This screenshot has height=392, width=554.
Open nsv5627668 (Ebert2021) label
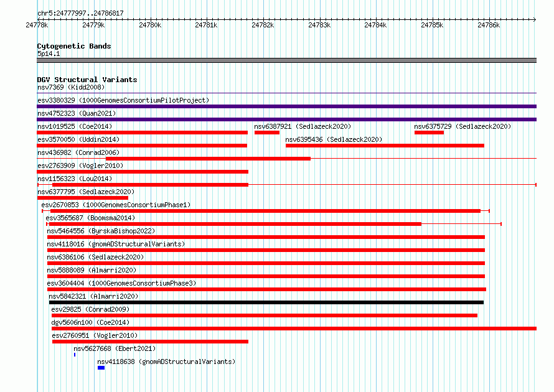pyautogui.click(x=115, y=348)
